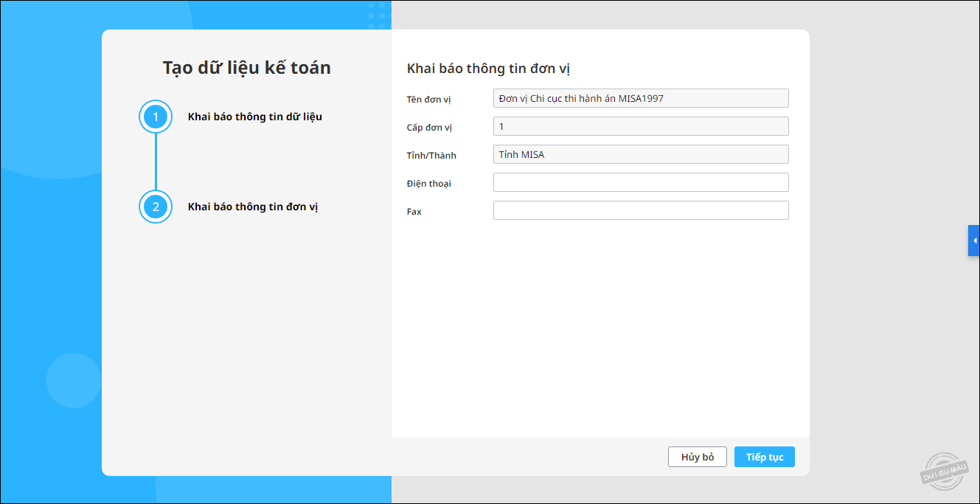Click the 'Tạo dữ liệu kế toán' title

click(x=246, y=68)
